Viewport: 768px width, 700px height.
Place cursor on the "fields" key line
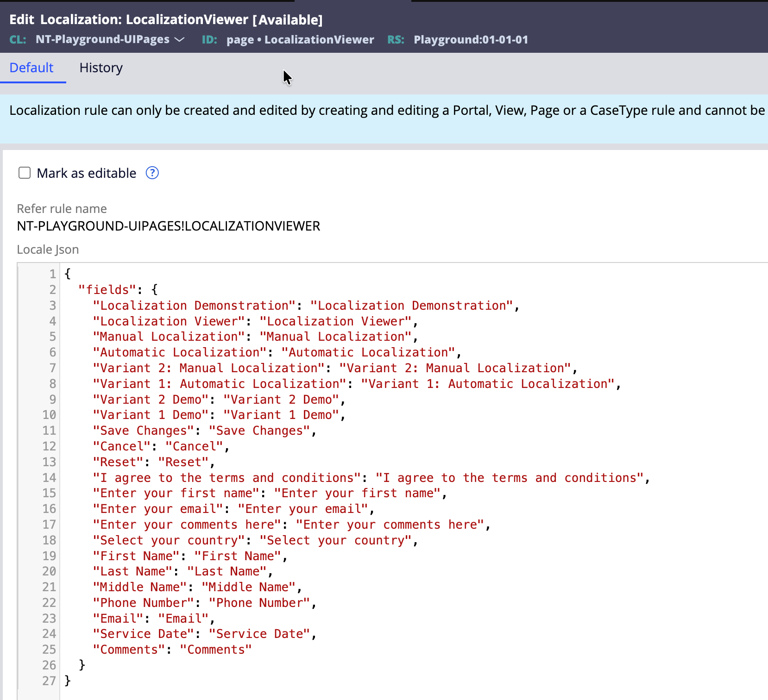[107, 290]
